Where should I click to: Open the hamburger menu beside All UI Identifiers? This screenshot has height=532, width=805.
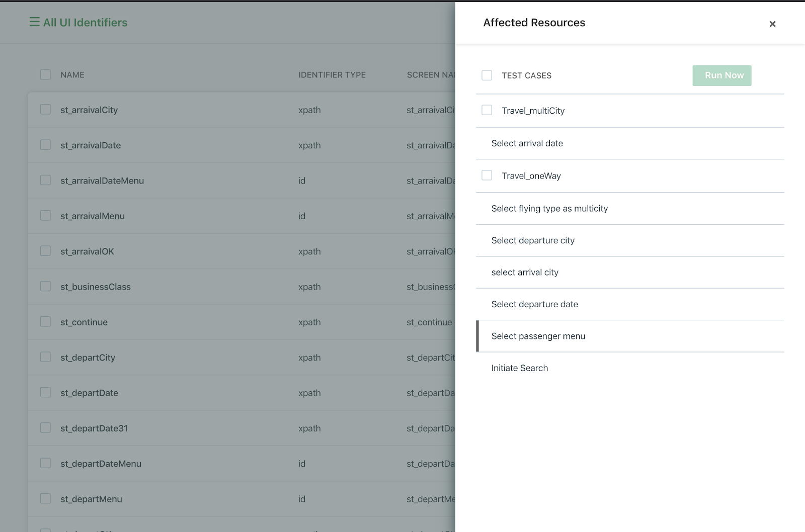coord(34,22)
